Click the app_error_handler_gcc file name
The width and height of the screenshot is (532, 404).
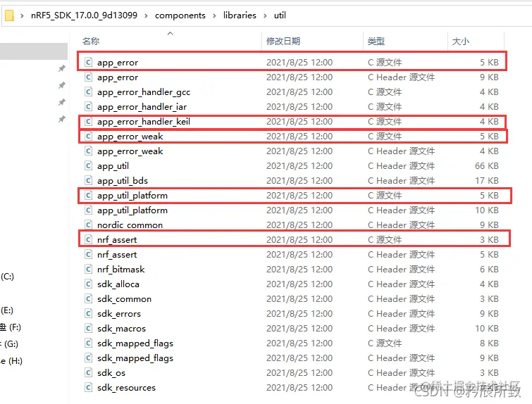[144, 92]
